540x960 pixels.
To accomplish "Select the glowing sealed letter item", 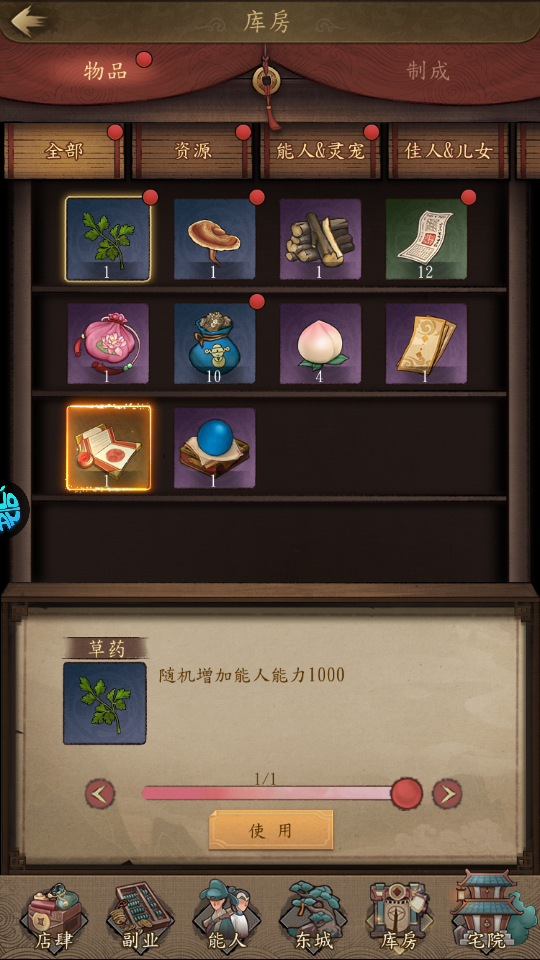I will point(108,448).
